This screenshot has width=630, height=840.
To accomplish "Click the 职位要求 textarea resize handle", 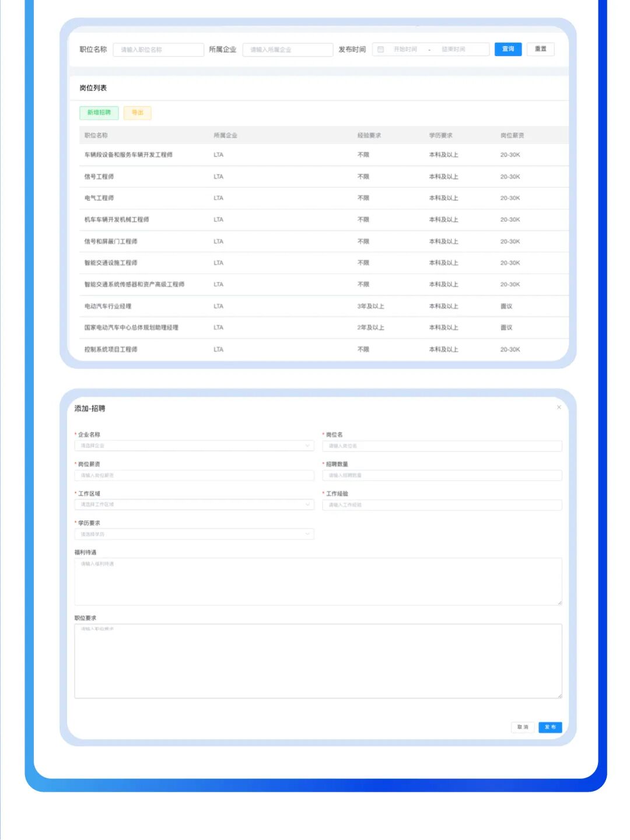I will [559, 695].
